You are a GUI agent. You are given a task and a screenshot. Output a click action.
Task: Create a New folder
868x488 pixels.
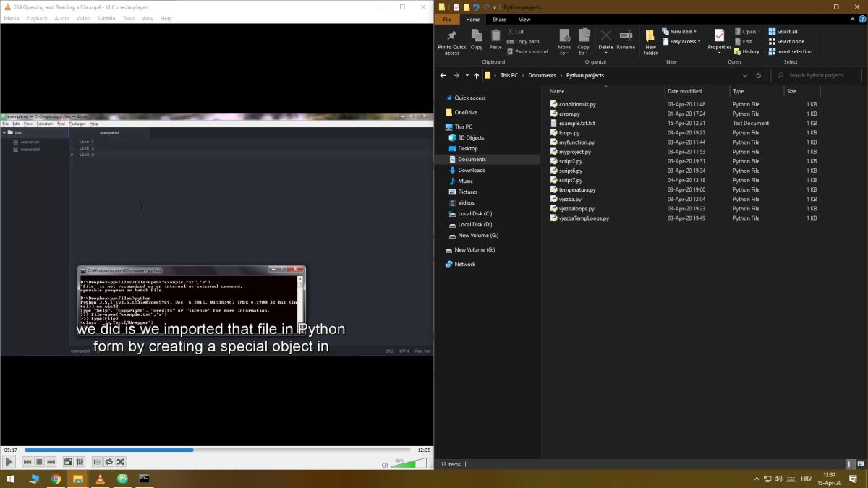pos(651,42)
